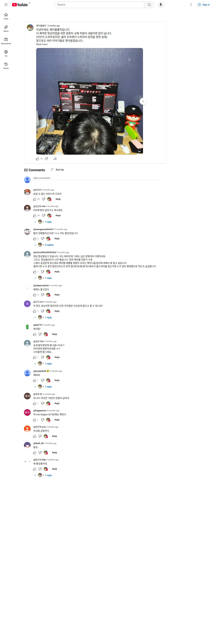This screenshot has width=215, height=644.
Task: Focus the Add a comment field
Action: tap(98, 178)
